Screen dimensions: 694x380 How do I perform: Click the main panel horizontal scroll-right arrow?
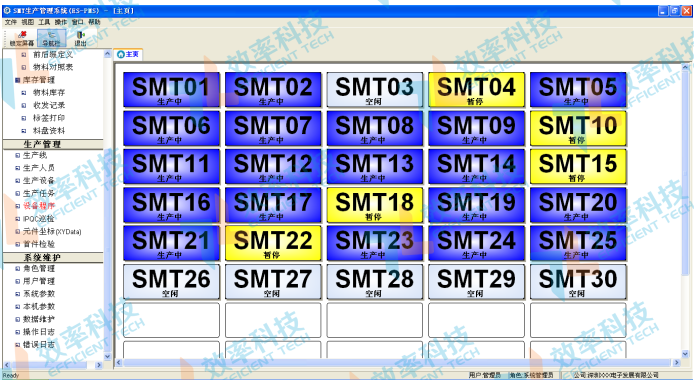[x=676, y=363]
